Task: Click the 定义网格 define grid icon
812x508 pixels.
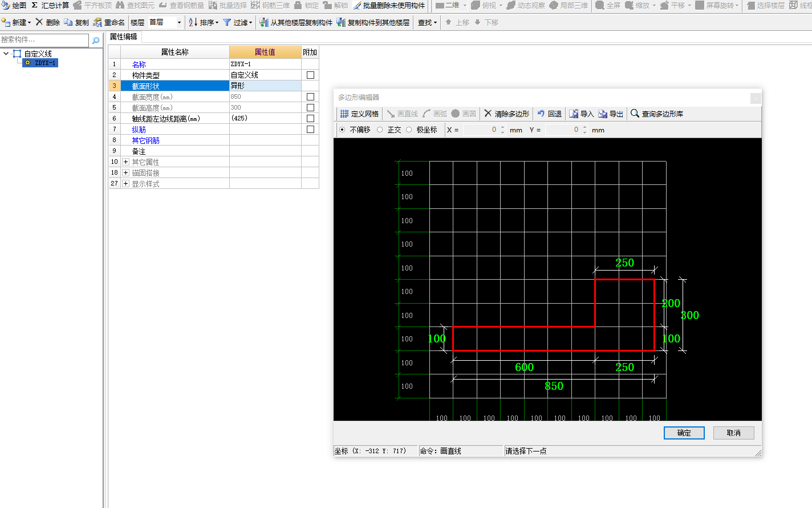Action: point(344,114)
